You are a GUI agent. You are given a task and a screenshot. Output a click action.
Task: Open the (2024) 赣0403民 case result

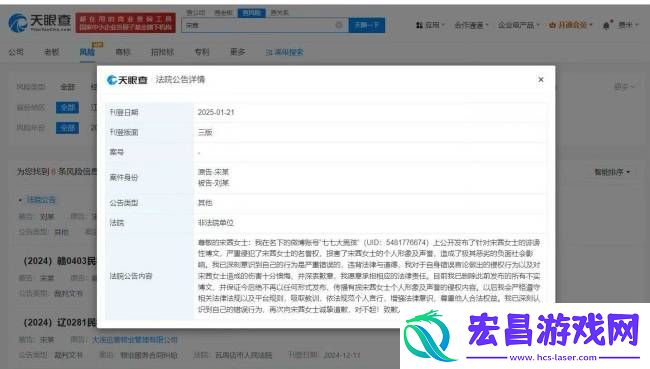click(60, 261)
